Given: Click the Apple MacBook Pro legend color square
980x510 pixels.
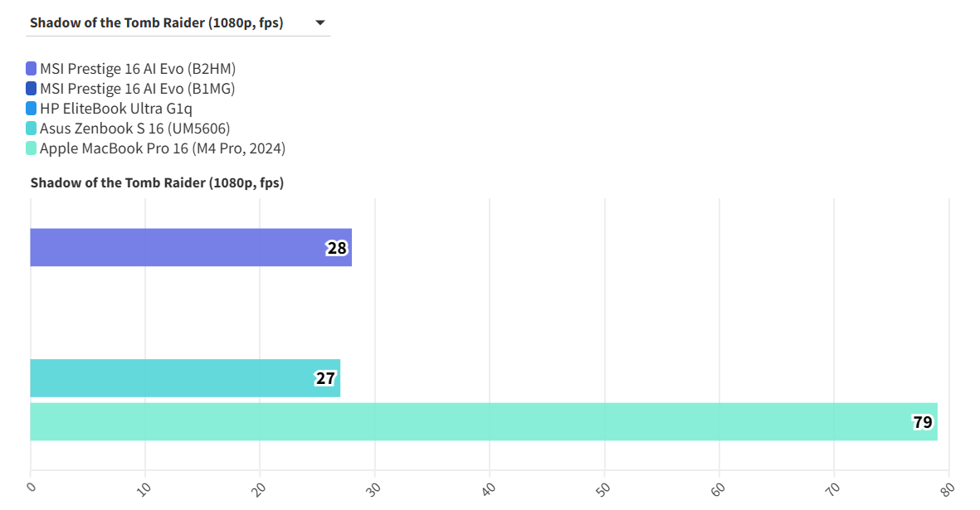Looking at the screenshot, I should (32, 148).
